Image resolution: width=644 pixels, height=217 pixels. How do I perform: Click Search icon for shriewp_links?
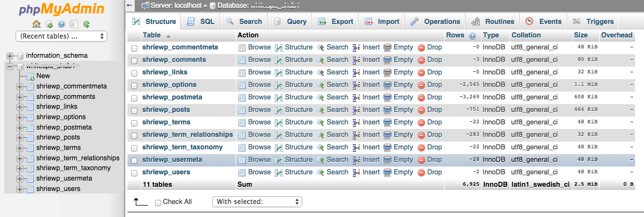click(320, 72)
